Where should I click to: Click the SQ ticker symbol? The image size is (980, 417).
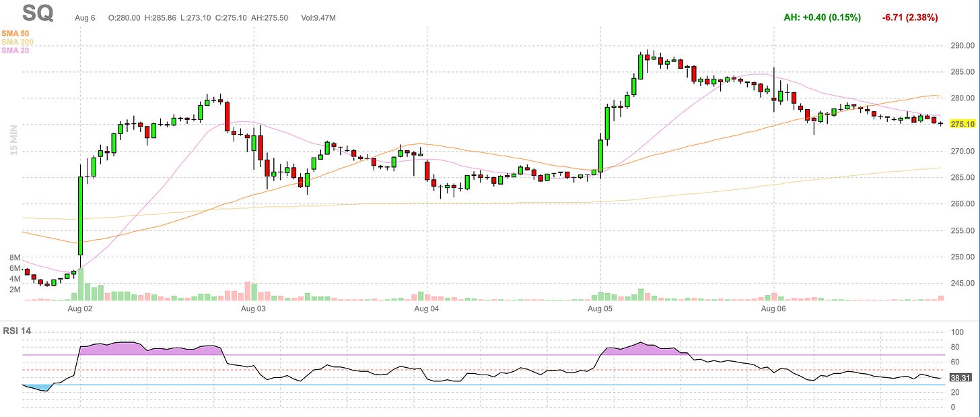[38, 13]
